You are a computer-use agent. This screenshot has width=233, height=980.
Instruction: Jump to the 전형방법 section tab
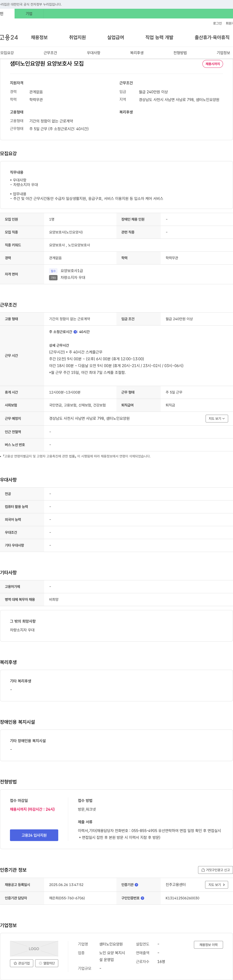(x=180, y=53)
